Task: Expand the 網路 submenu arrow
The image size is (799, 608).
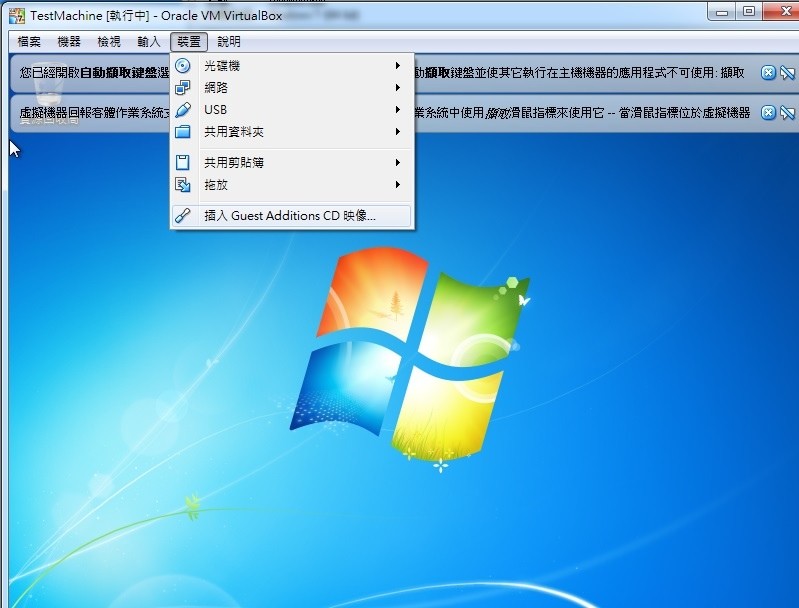Action: click(x=397, y=88)
